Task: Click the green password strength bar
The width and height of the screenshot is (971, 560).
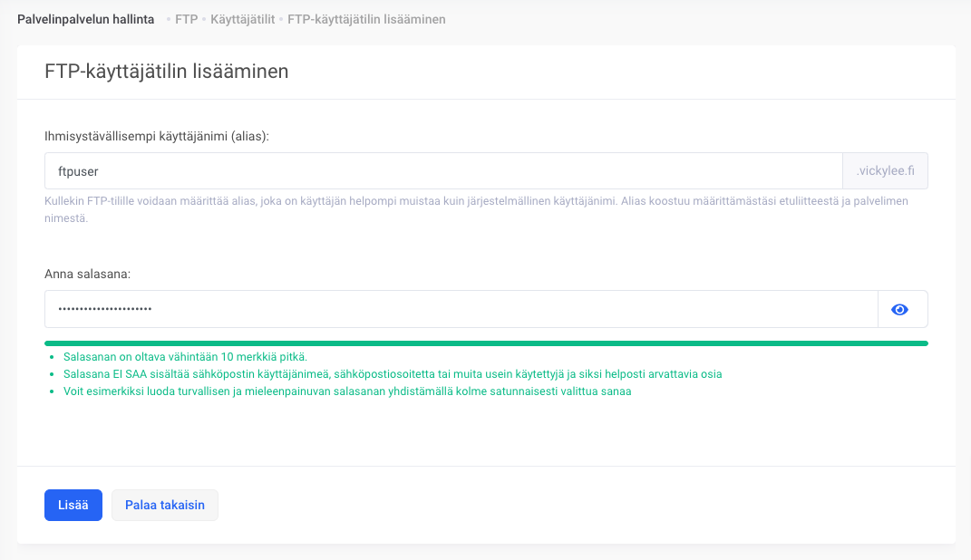Action: (486, 343)
